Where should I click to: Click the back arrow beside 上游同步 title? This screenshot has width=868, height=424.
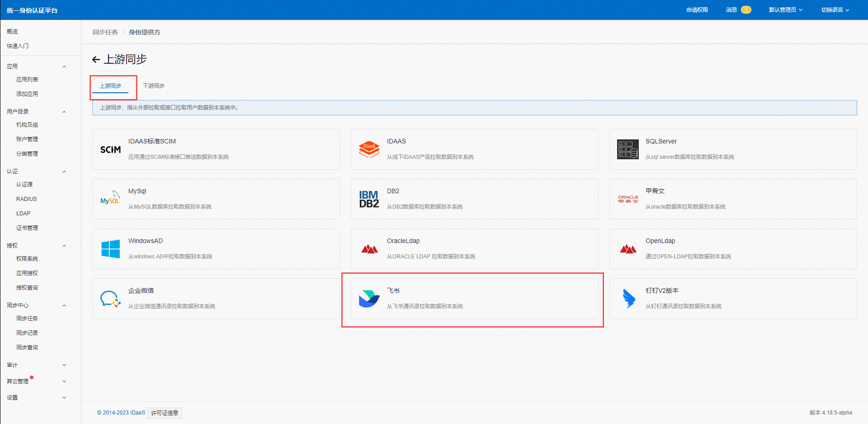pyautogui.click(x=96, y=59)
